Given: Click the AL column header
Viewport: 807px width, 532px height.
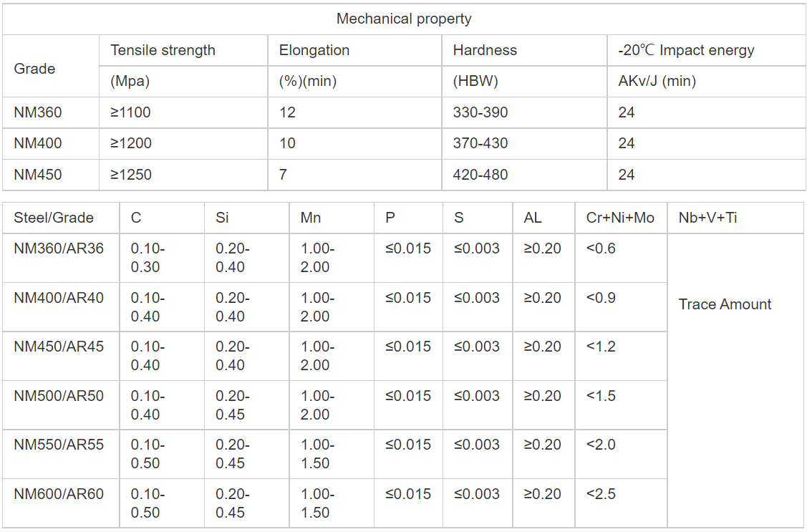Looking at the screenshot, I should pos(533,218).
